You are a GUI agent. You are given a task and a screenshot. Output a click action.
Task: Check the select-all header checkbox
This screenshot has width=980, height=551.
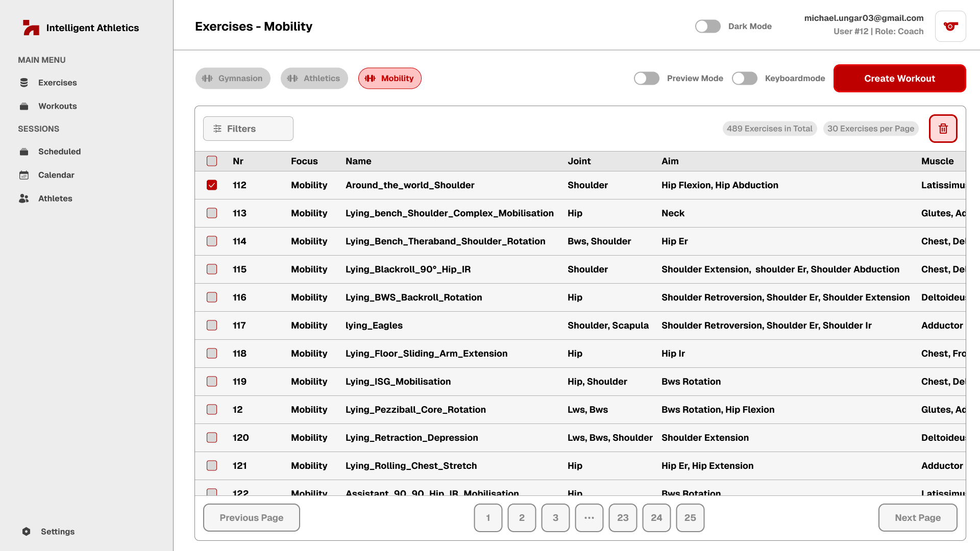click(212, 161)
